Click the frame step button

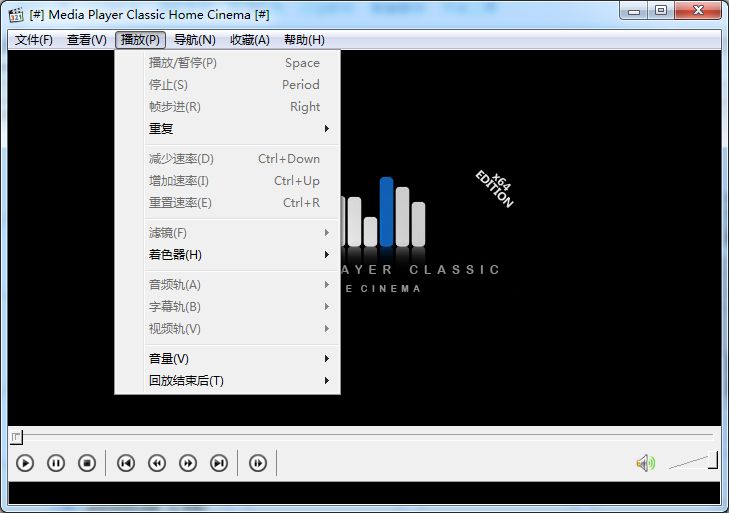coord(258,463)
